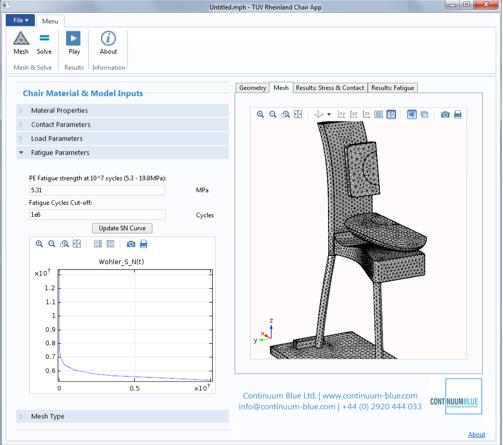Go to default 3D view axes icon
503x445 pixels.
pyautogui.click(x=318, y=115)
